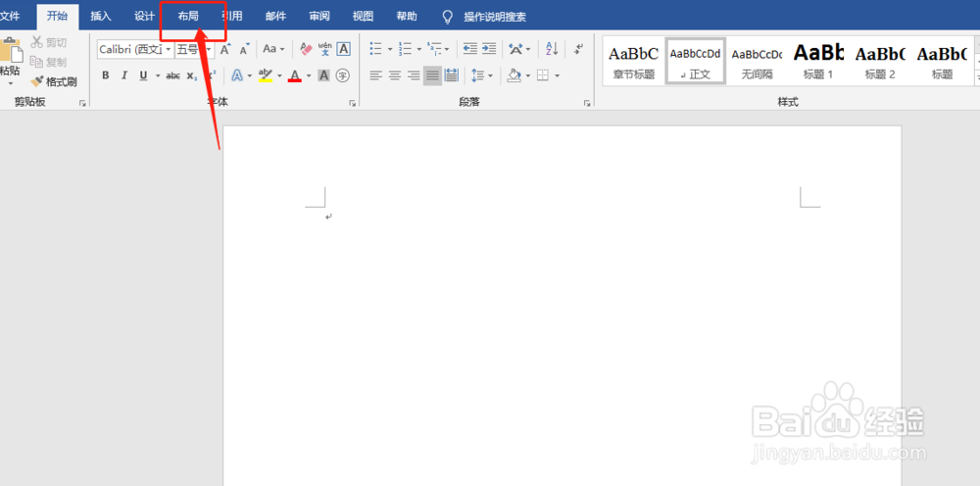This screenshot has width=980, height=486.
Task: Click the Distributed alignment icon
Action: point(451,75)
